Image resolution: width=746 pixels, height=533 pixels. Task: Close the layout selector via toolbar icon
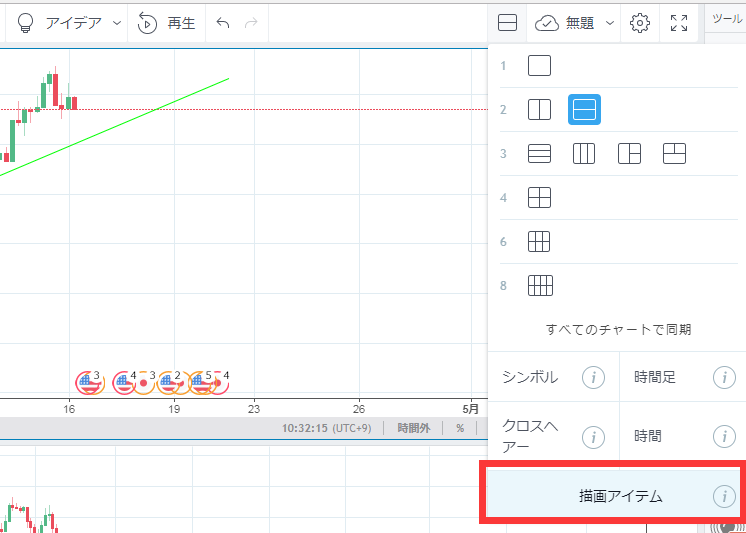click(x=507, y=23)
